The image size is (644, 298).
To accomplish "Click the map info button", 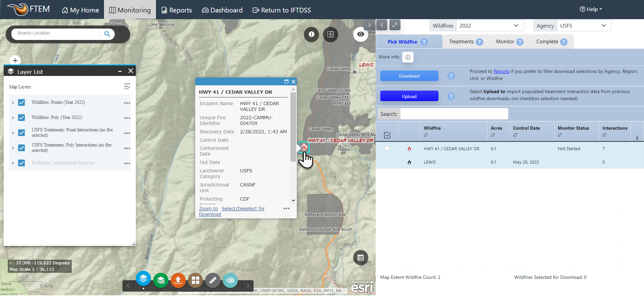I will tap(311, 34).
